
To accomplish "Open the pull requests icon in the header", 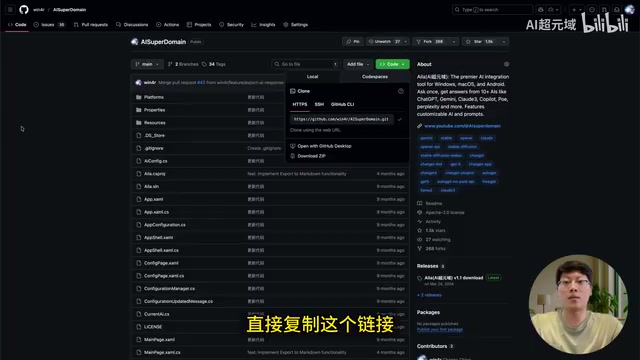I will coord(604,9).
